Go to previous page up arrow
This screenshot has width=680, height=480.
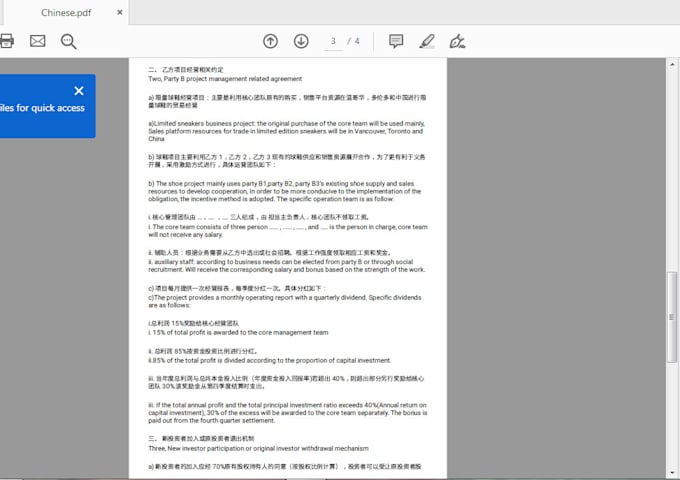coord(270,41)
